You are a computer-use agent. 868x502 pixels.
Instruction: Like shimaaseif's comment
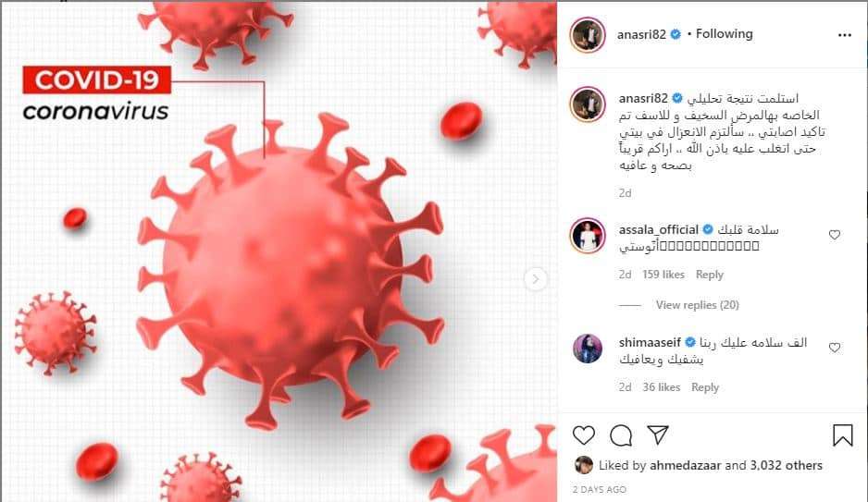coord(835,348)
